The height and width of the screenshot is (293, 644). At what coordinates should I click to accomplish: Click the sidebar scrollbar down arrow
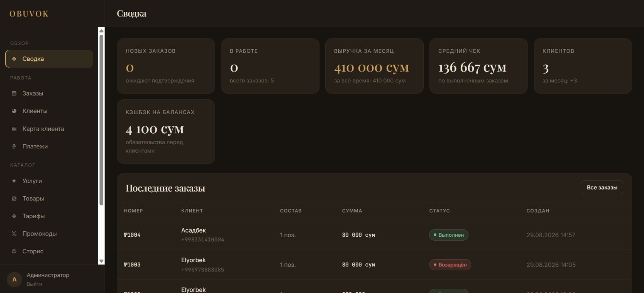[x=101, y=261]
